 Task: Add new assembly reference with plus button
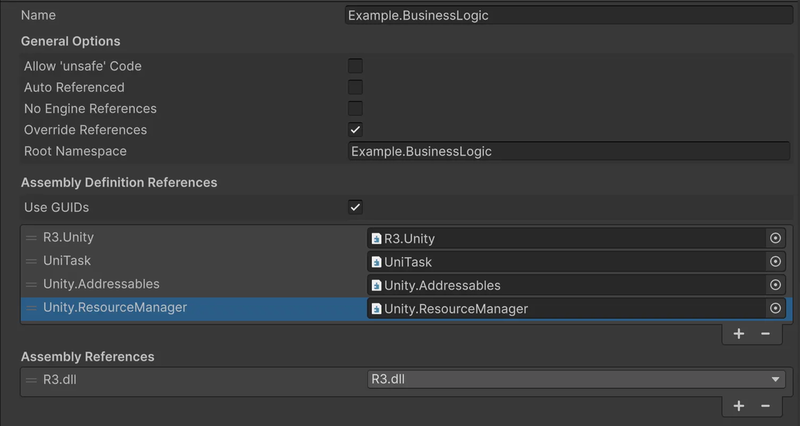point(739,406)
